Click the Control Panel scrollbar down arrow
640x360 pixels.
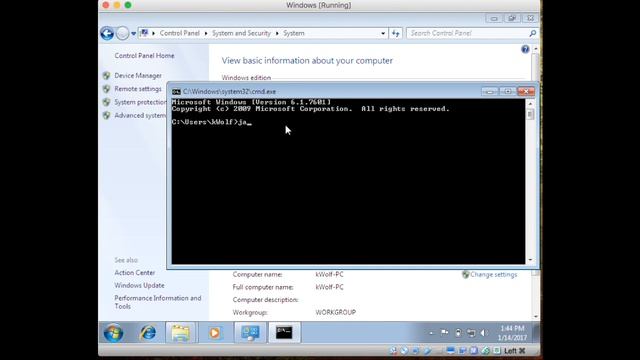coord(536,316)
